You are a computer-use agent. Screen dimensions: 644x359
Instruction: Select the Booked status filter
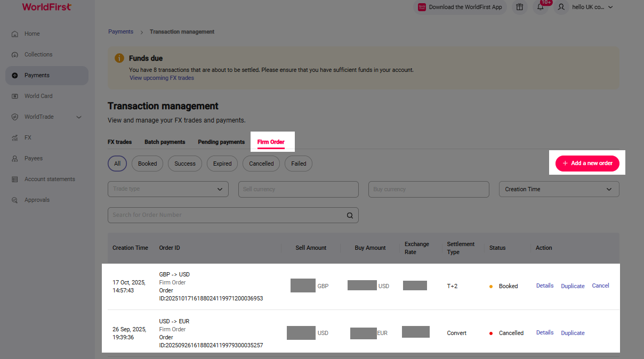pos(147,164)
